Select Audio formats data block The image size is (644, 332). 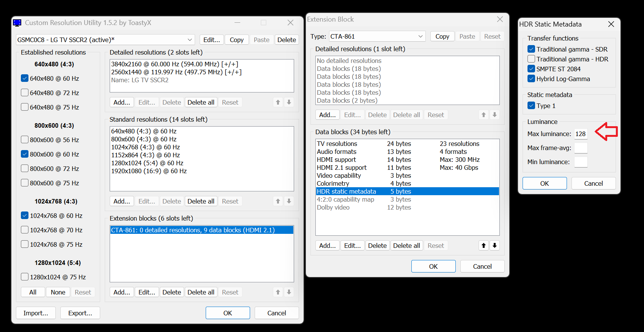point(408,152)
